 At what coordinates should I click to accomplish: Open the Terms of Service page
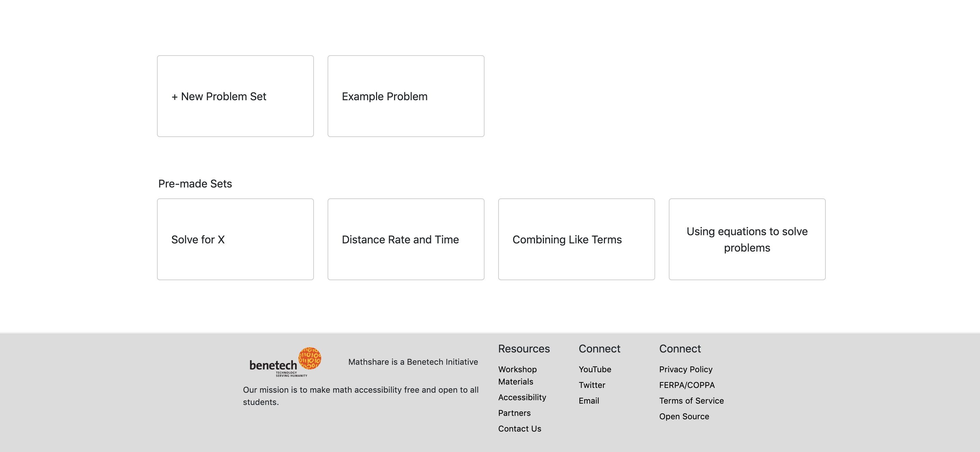[691, 401]
